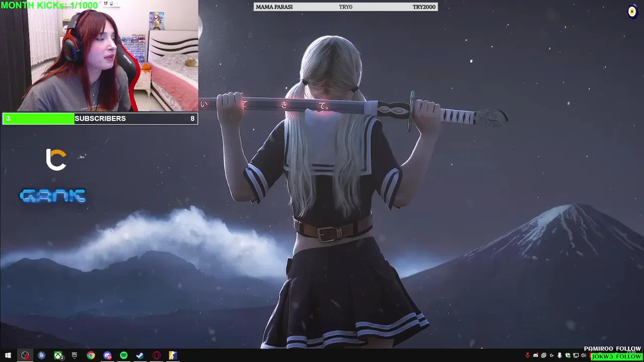Open Discord with unread badge in taskbar
Image resolution: width=644 pixels, height=362 pixels.
[x=107, y=355]
